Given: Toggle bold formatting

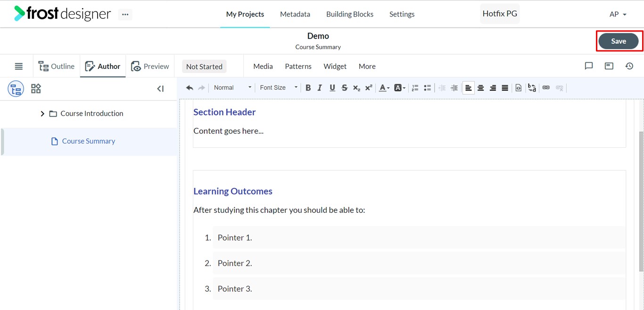Looking at the screenshot, I should click(x=308, y=88).
